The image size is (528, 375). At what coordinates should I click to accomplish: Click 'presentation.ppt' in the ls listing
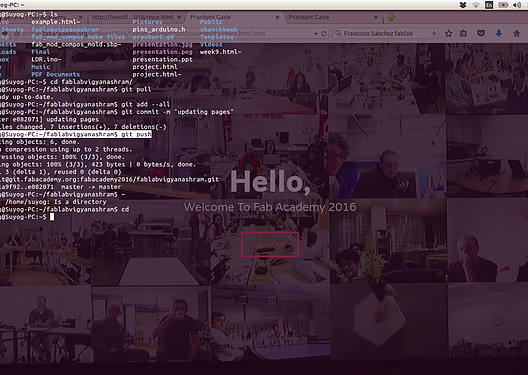162,59
